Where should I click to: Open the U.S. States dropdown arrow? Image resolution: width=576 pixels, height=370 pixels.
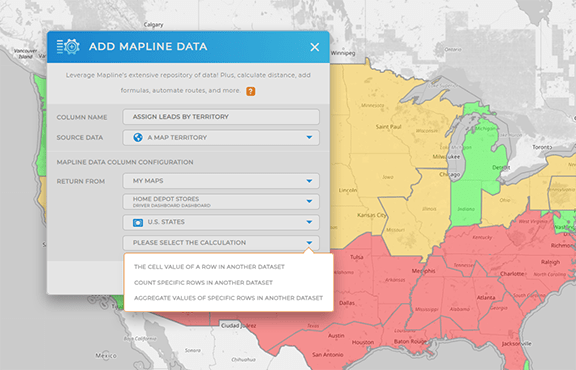[309, 222]
